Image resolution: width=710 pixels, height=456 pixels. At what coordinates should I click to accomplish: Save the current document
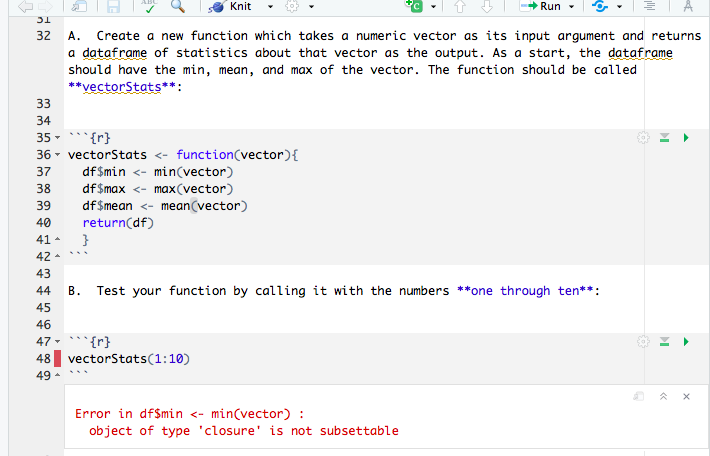coord(113,6)
